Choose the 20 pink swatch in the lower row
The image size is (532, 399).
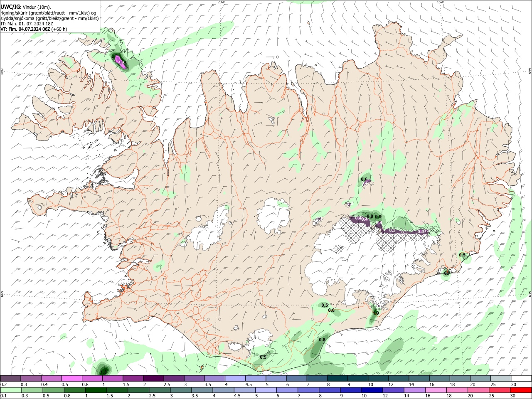coord(478,390)
